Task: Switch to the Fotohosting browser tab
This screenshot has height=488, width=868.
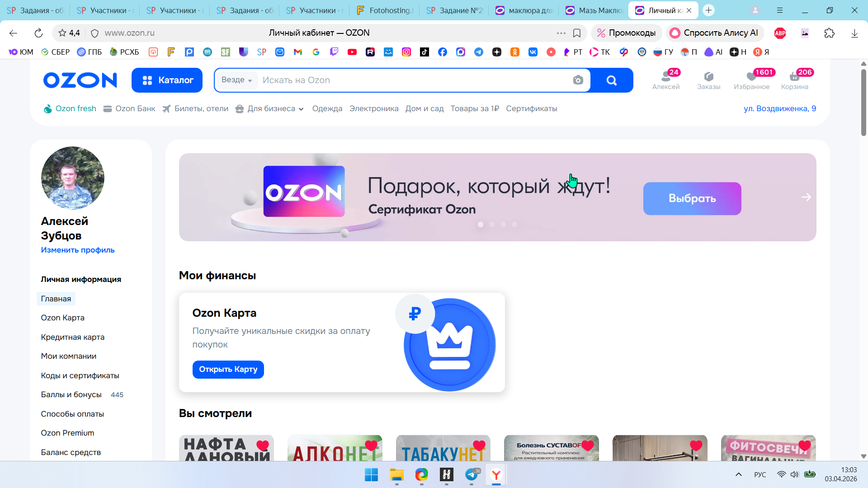Action: tap(384, 10)
